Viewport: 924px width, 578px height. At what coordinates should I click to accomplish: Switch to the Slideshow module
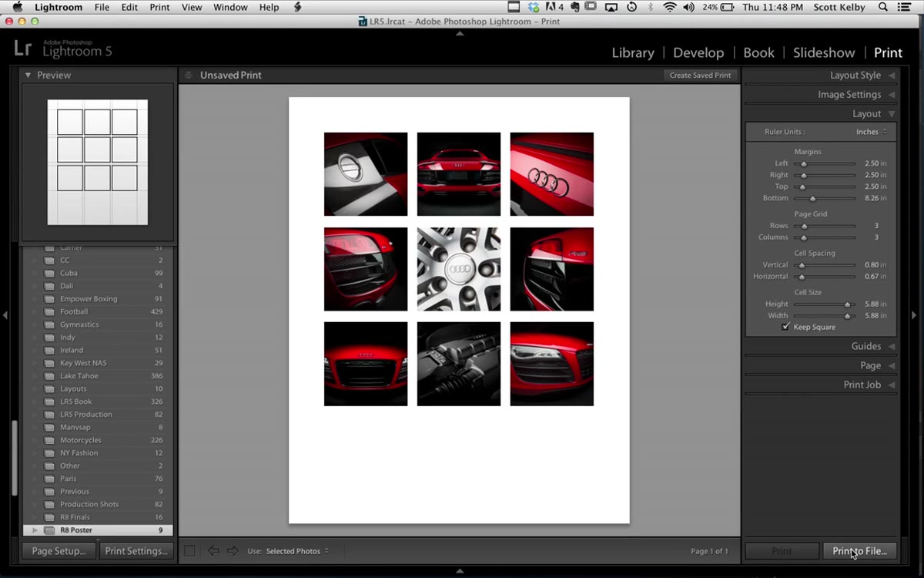(x=824, y=53)
